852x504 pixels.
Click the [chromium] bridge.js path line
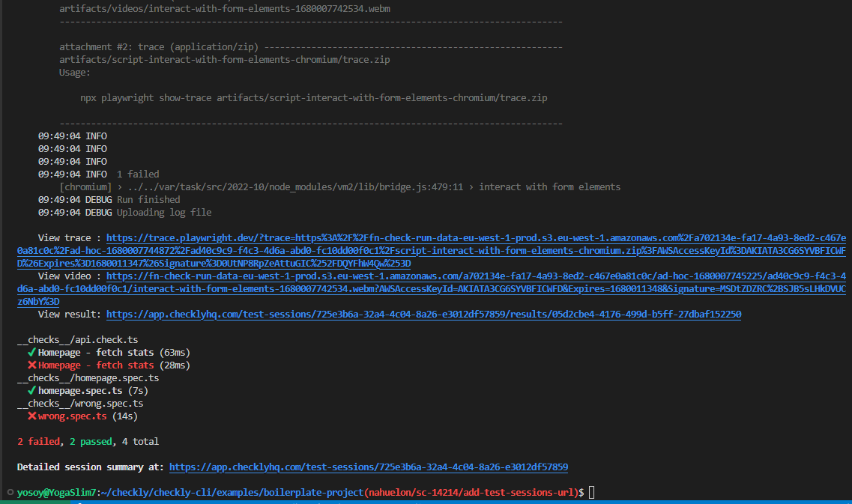click(340, 186)
